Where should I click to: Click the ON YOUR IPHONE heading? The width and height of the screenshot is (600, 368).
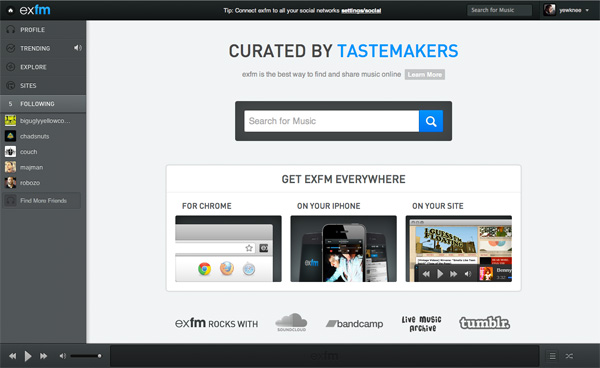[x=329, y=206]
